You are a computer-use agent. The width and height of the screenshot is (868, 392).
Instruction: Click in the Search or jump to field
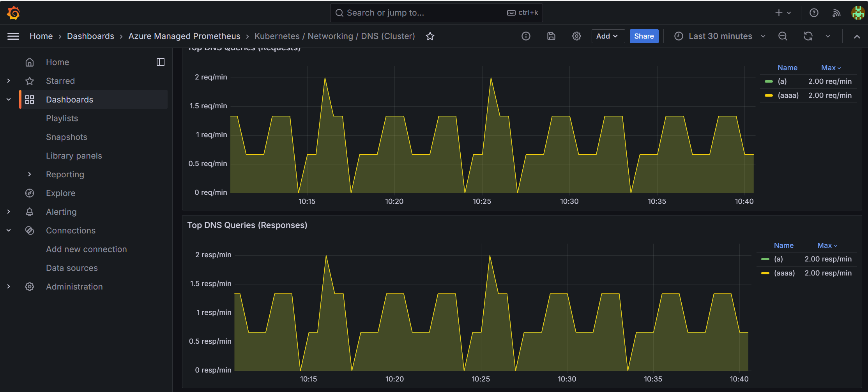[436, 13]
